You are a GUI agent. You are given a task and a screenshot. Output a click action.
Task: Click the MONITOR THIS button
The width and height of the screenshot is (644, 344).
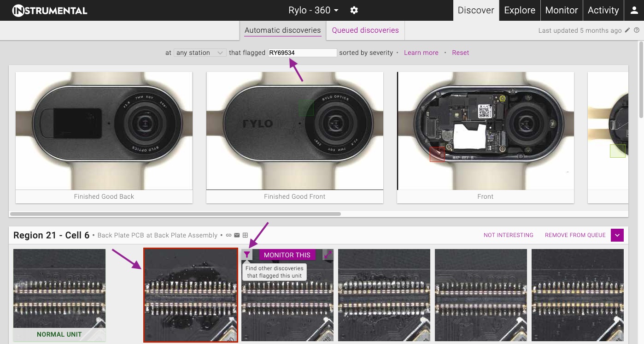pyautogui.click(x=287, y=255)
